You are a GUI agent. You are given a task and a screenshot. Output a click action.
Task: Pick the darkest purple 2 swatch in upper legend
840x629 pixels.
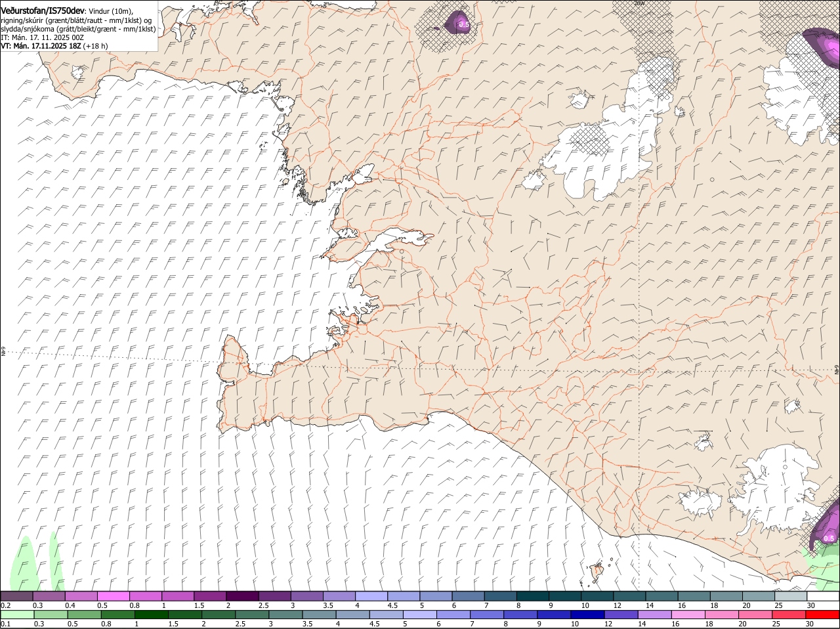pos(243,596)
